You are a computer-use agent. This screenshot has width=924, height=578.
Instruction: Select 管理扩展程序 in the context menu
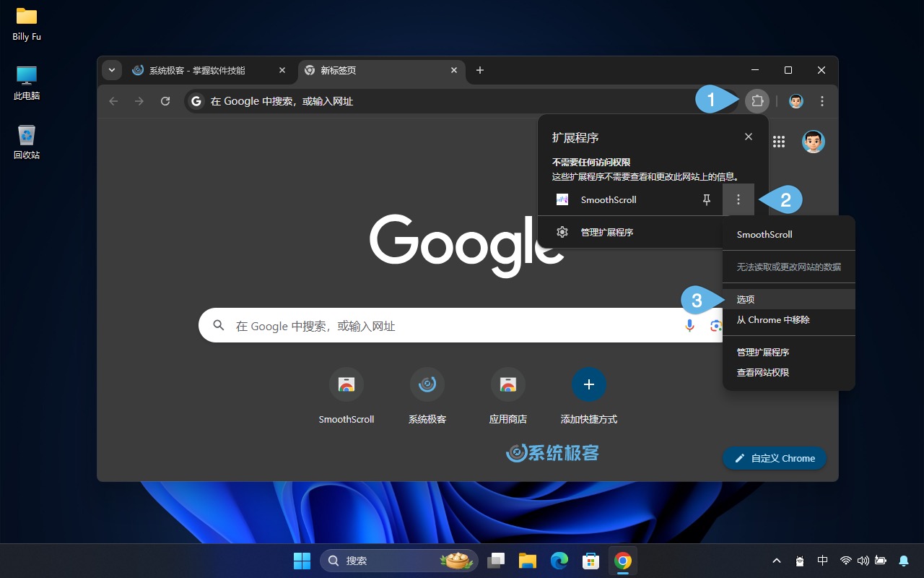coord(788,353)
